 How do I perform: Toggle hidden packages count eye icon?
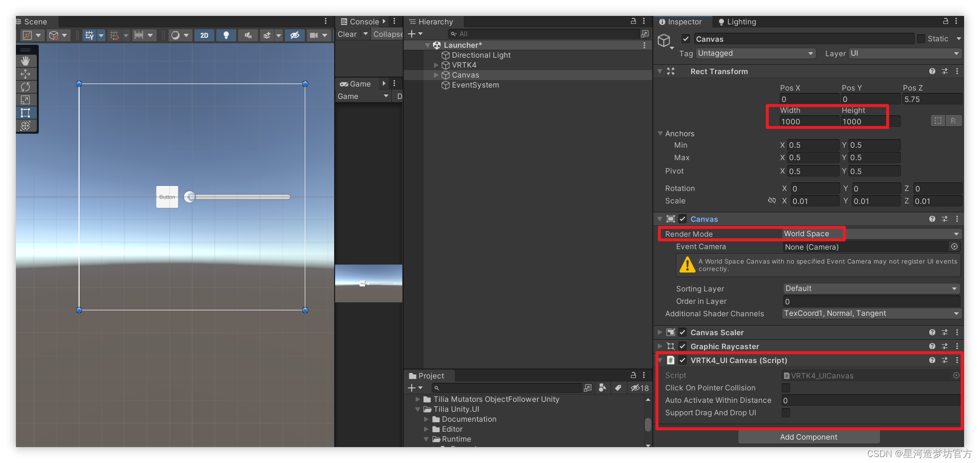640,388
